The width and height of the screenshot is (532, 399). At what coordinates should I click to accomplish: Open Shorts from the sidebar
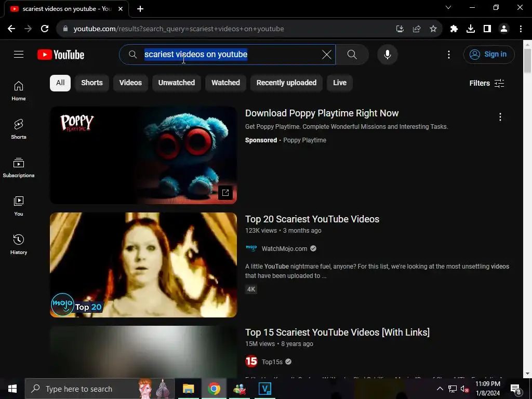pos(19,129)
